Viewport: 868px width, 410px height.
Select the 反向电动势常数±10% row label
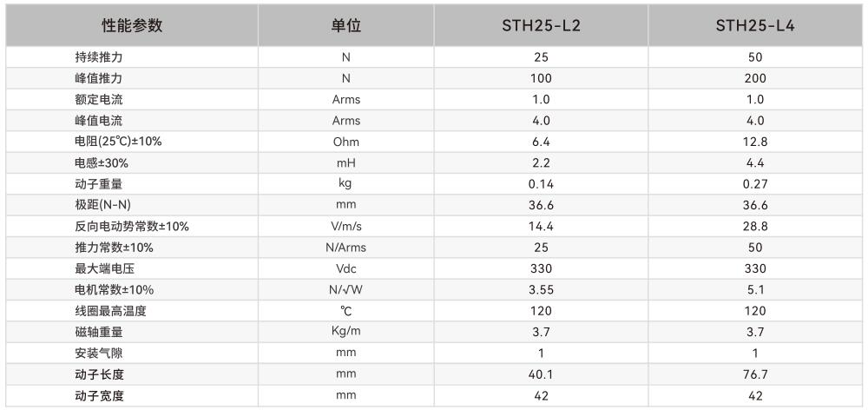[x=132, y=227]
